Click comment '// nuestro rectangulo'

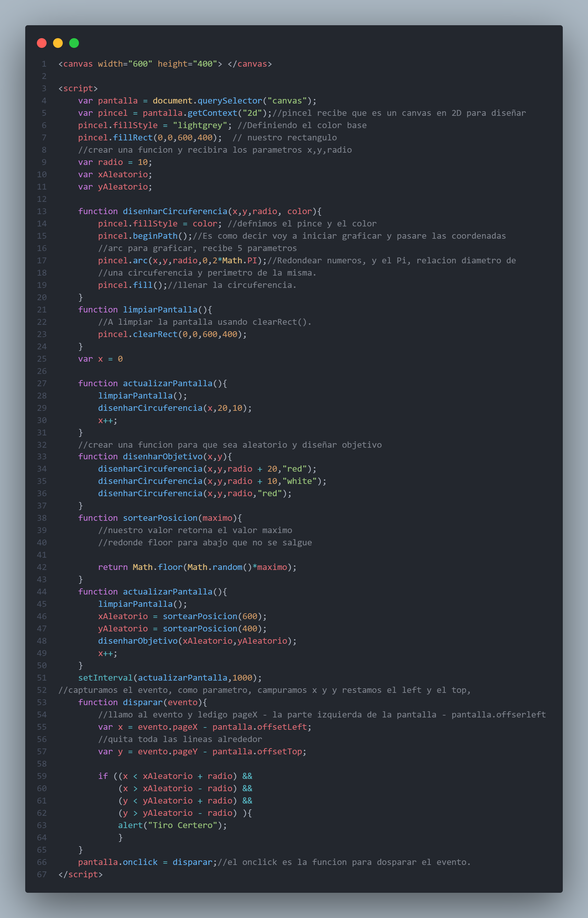(x=284, y=137)
